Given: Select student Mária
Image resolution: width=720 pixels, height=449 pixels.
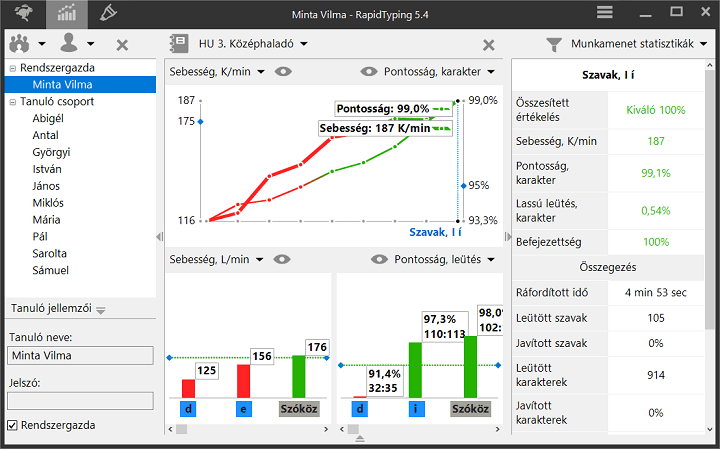Looking at the screenshot, I should (46, 219).
